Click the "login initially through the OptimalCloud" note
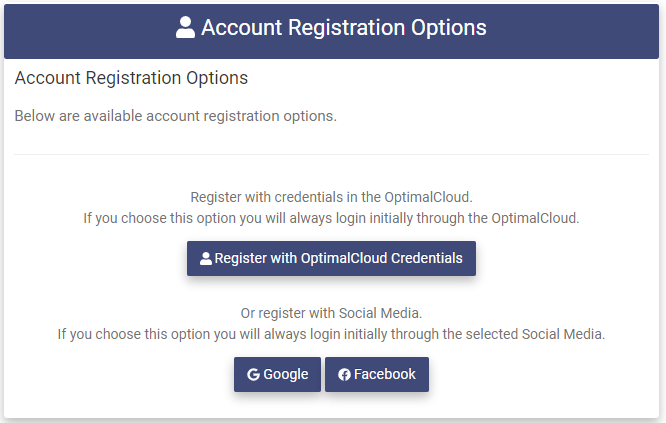The image size is (666, 423). click(x=331, y=217)
